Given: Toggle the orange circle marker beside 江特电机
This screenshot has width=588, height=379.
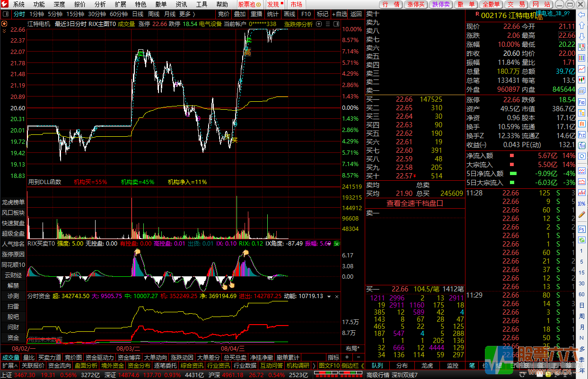Looking at the screenshot, I should 5,24.
